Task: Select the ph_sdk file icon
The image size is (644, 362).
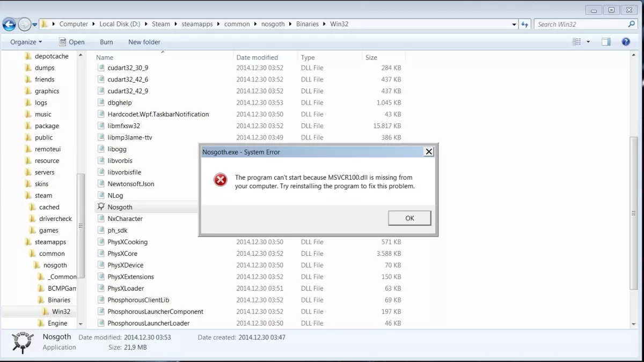Action: point(101,231)
